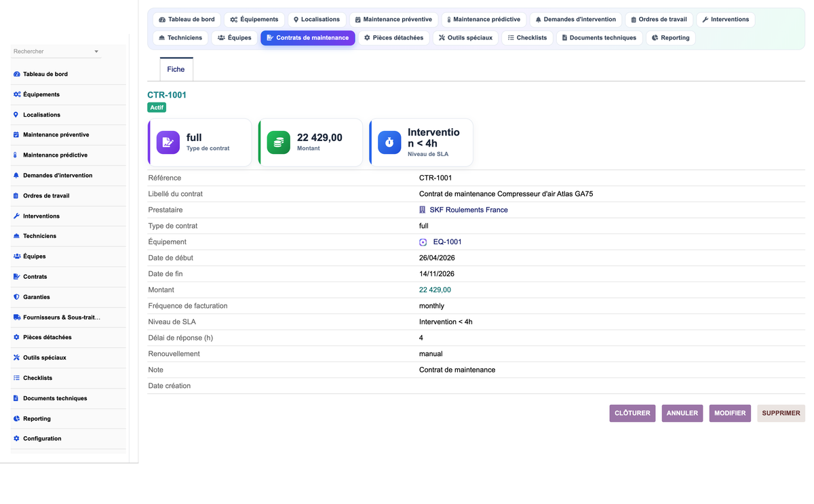814x504 pixels.
Task: Click the Date de fin value 14/11/2026
Action: tap(437, 274)
